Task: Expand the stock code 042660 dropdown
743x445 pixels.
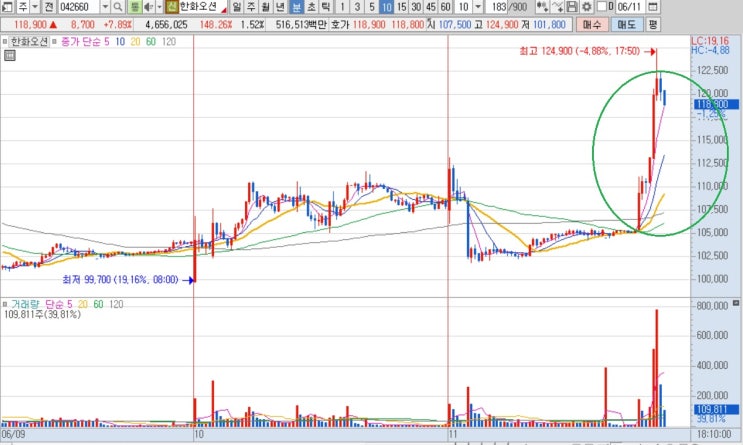Action: [105, 7]
